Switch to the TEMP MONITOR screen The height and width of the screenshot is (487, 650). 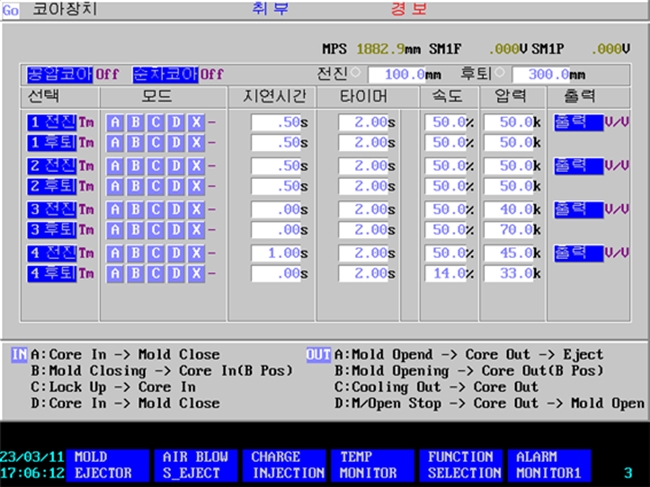click(x=368, y=464)
